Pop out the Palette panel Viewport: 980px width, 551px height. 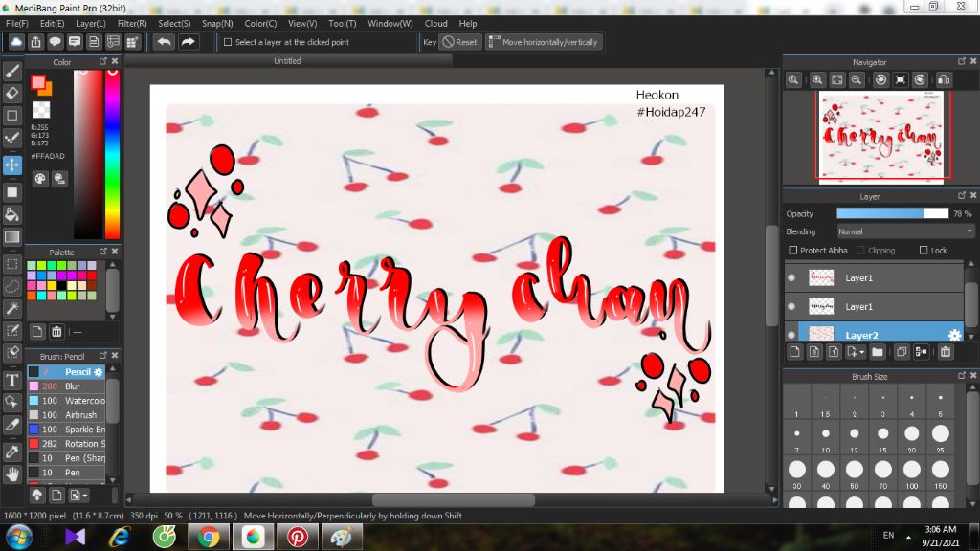click(103, 252)
